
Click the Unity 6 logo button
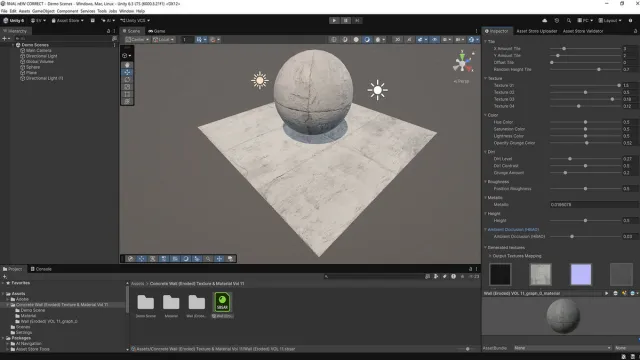pyautogui.click(x=13, y=20)
